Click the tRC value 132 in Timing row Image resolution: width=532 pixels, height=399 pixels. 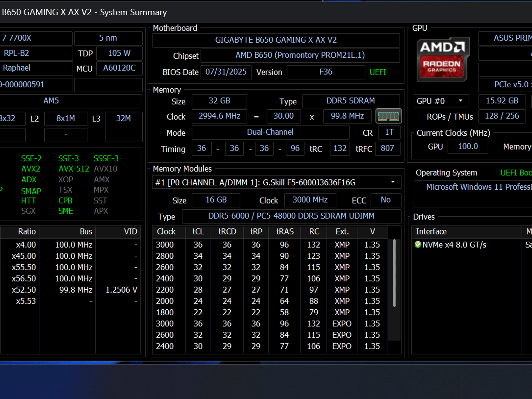[x=340, y=148]
